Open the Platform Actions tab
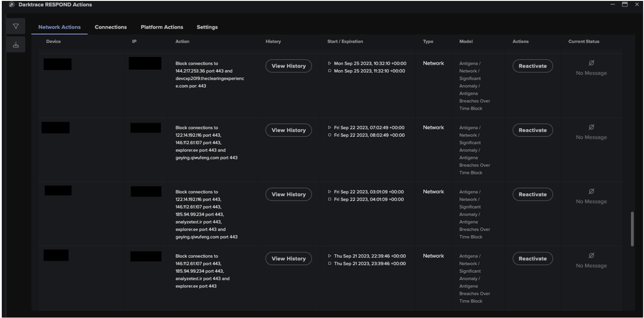Image resolution: width=644 pixels, height=318 pixels. 161,27
